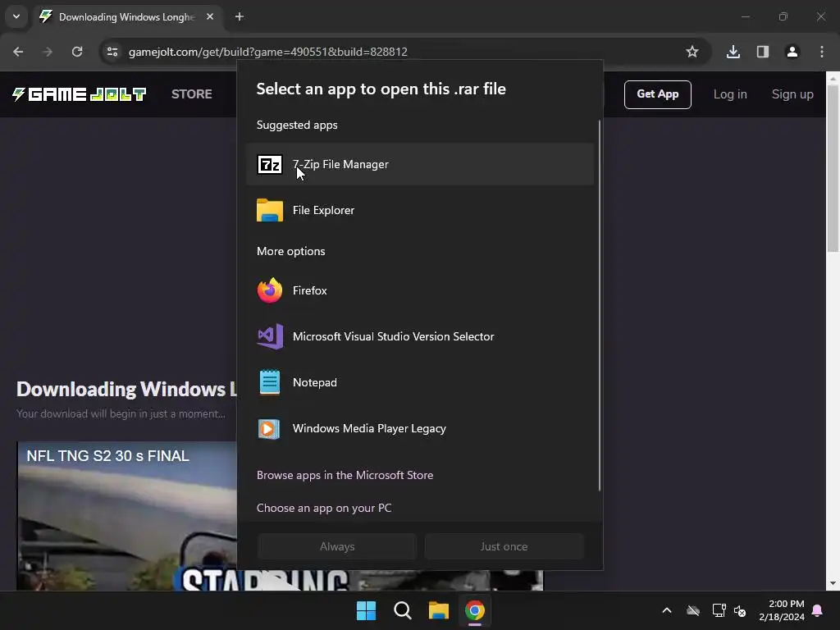Screen dimensions: 840x630
Task: Click the Get App button
Action: 657,94
